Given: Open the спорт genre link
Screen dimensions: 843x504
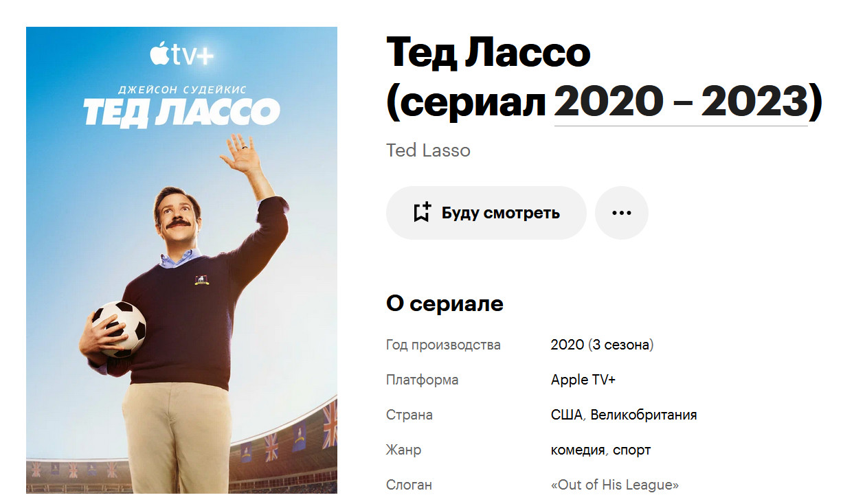Looking at the screenshot, I should (631, 450).
